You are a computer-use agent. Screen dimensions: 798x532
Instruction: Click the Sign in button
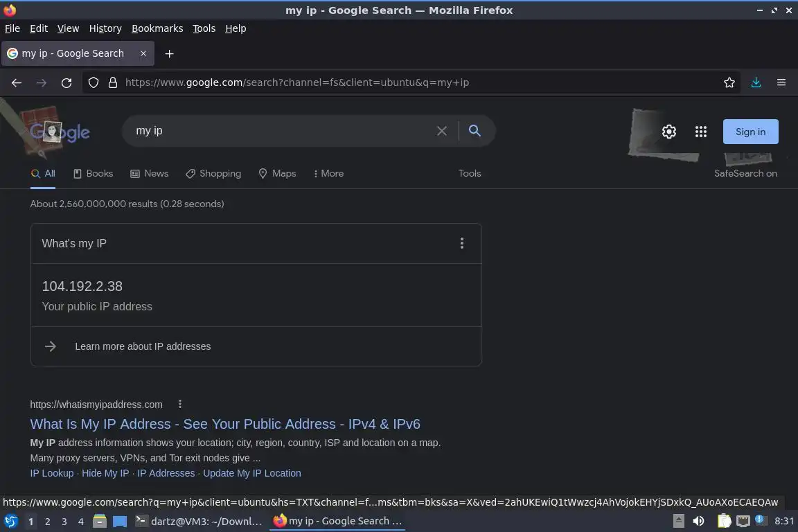751,132
